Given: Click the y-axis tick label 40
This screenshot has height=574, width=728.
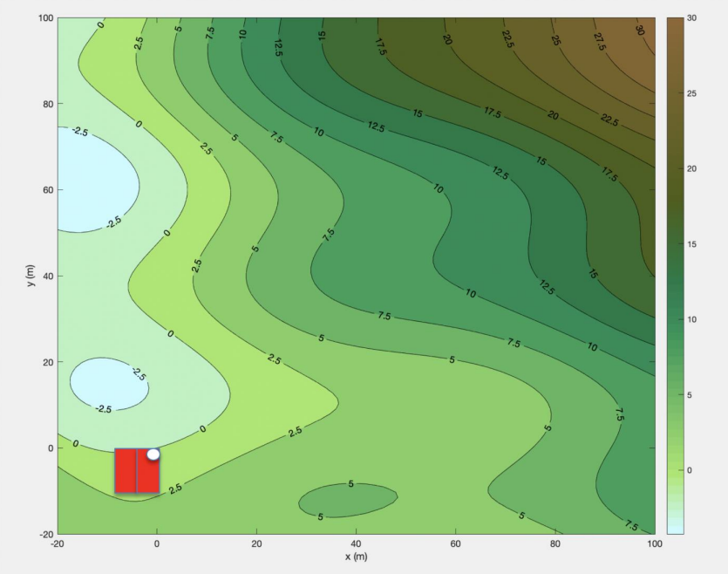Looking at the screenshot, I should point(48,276).
